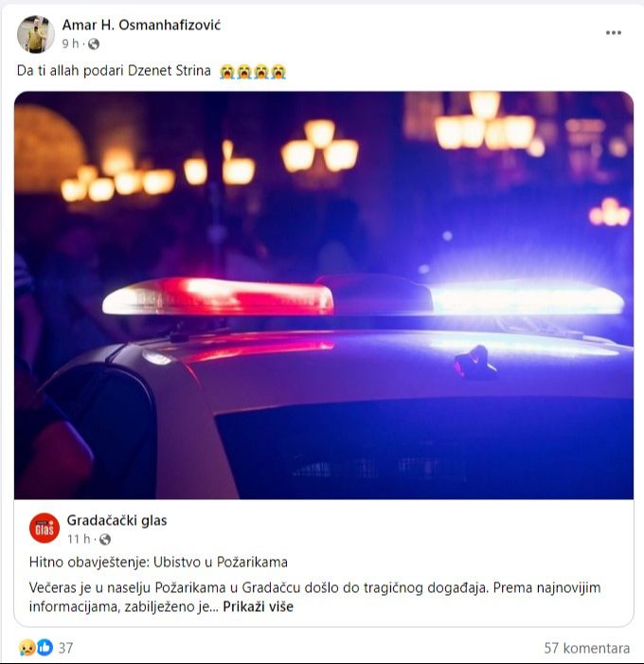644x664 pixels.
Task: Expand the shared post with Prikaži više
Action: click(258, 606)
